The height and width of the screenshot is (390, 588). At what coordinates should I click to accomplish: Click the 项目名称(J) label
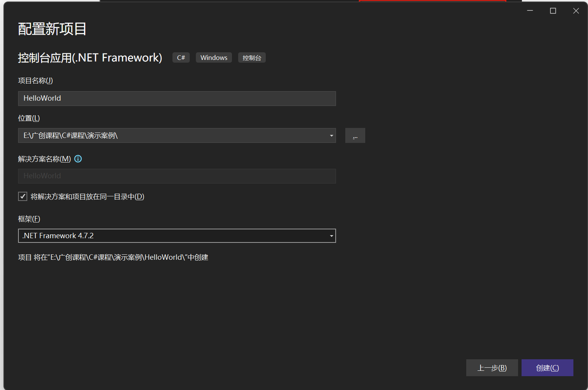tap(35, 81)
